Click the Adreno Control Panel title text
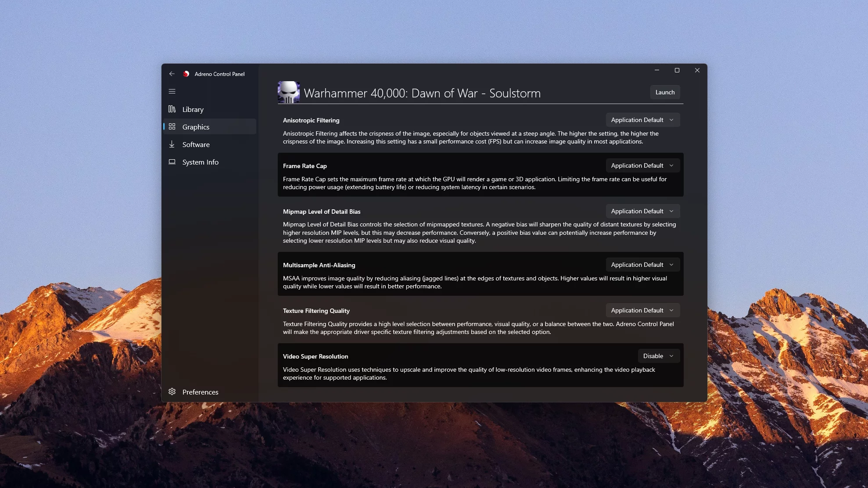The width and height of the screenshot is (868, 488). pos(220,74)
